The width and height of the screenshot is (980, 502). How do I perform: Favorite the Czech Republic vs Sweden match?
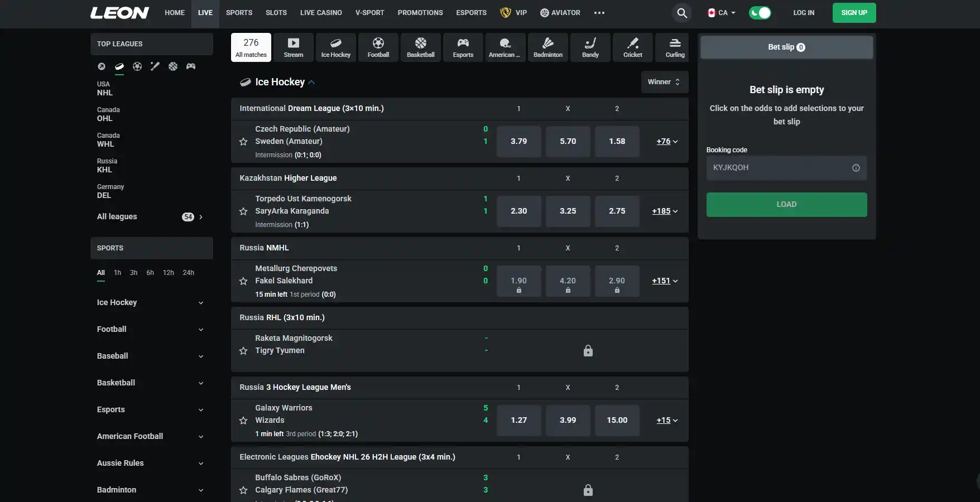coord(243,142)
